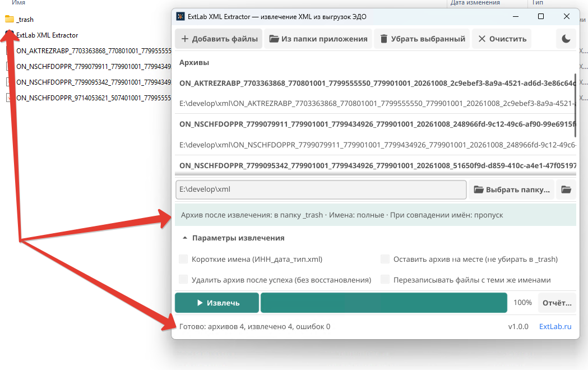Open the ExtLab.ru link
This screenshot has height=370, width=588.
(555, 326)
